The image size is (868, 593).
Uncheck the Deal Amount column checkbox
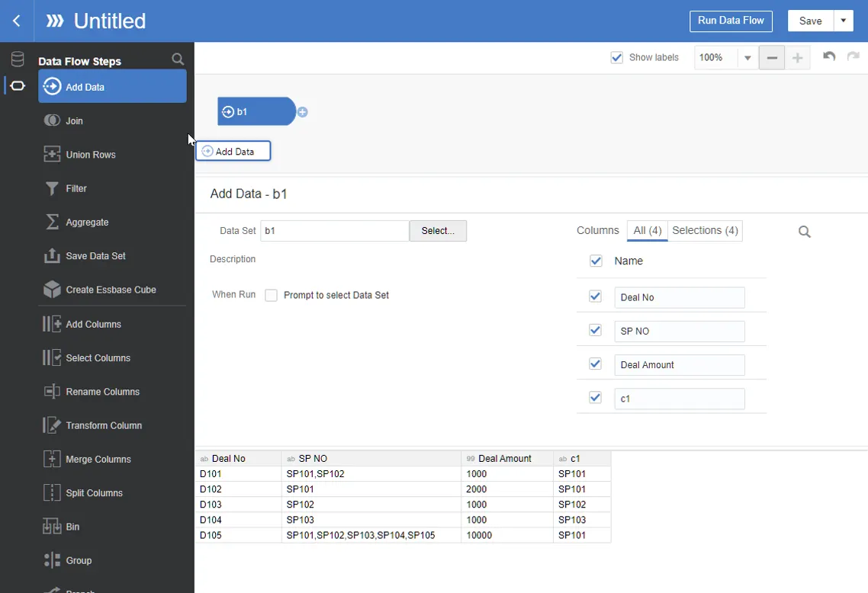click(x=596, y=364)
